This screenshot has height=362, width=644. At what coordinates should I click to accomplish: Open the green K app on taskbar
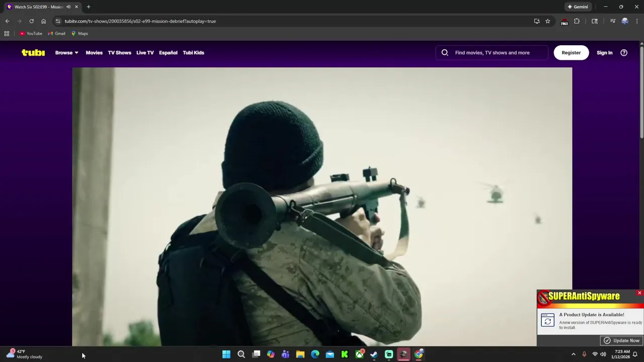345,354
